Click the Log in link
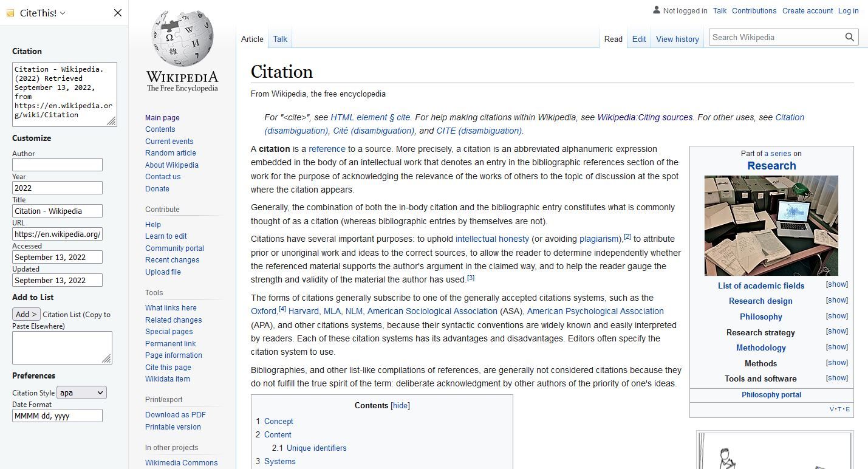Image resolution: width=868 pixels, height=469 pixels. (849, 10)
